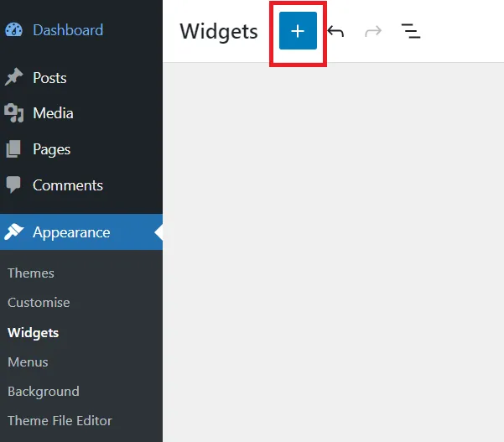Click the Dashboard gauge icon

click(x=13, y=30)
